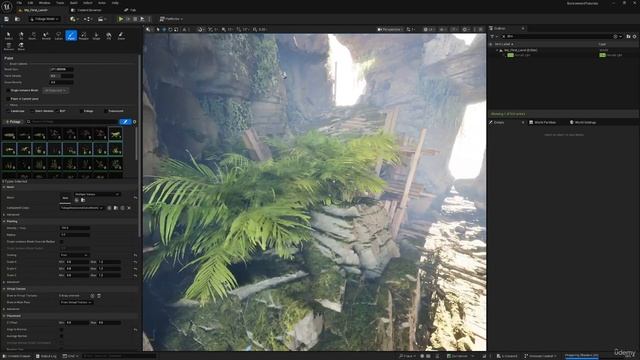Click the Brush Size value field
Viewport: 640px width, 360px height.
click(62, 69)
